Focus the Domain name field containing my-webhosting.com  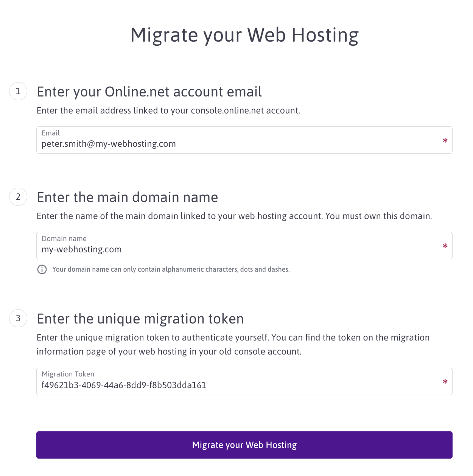(227, 249)
